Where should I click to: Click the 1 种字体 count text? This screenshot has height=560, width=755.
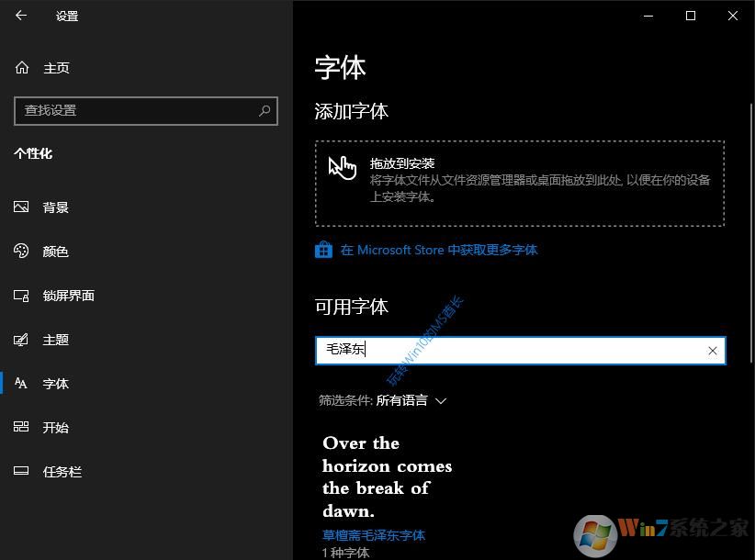tap(345, 553)
